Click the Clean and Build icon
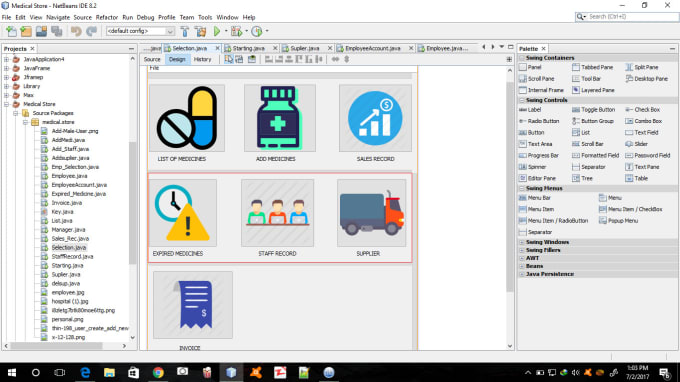Image resolution: width=680 pixels, height=382 pixels. tap(200, 31)
